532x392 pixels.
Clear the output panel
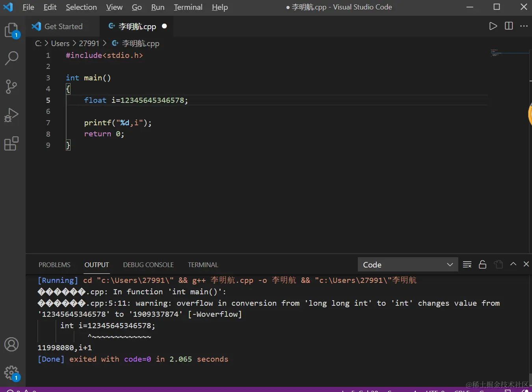[x=467, y=264]
